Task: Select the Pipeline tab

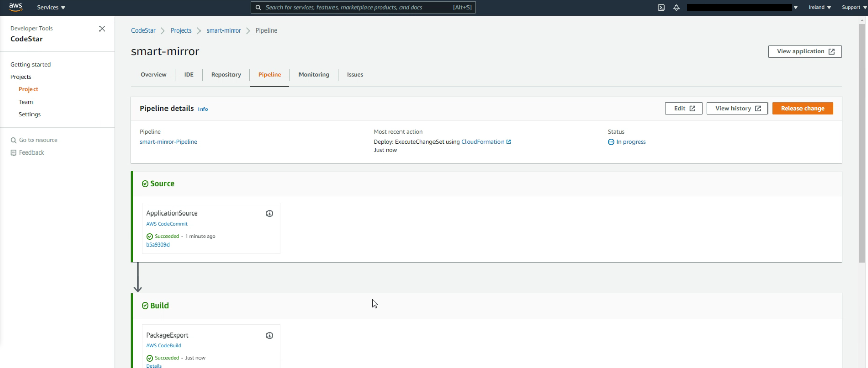Action: tap(270, 75)
